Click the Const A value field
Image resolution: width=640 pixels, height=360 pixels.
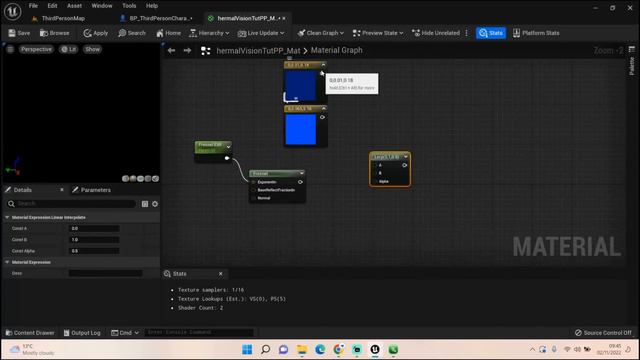[x=94, y=229]
